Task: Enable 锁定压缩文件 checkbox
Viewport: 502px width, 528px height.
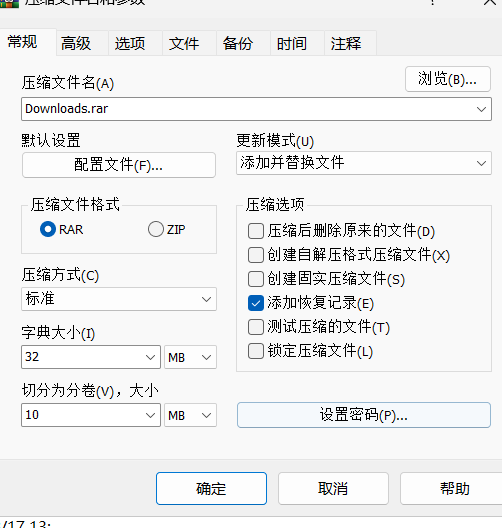Action: 256,351
